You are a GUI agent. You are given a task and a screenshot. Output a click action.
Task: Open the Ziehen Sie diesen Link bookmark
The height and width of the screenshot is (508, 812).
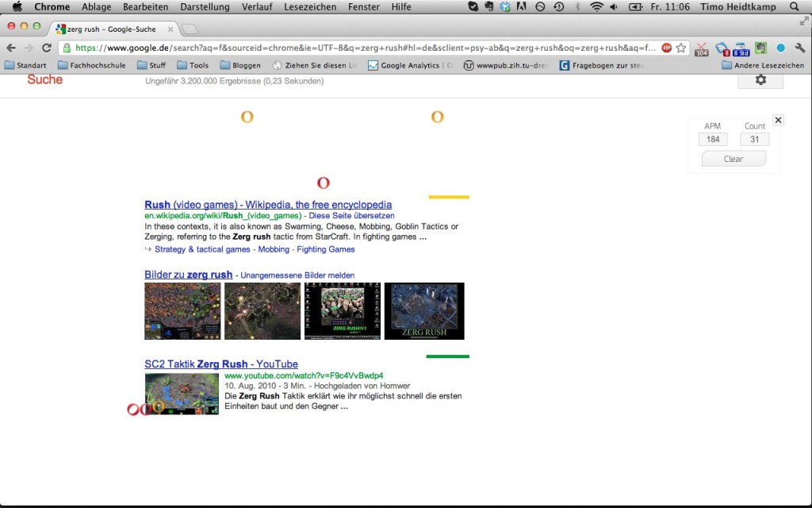315,65
